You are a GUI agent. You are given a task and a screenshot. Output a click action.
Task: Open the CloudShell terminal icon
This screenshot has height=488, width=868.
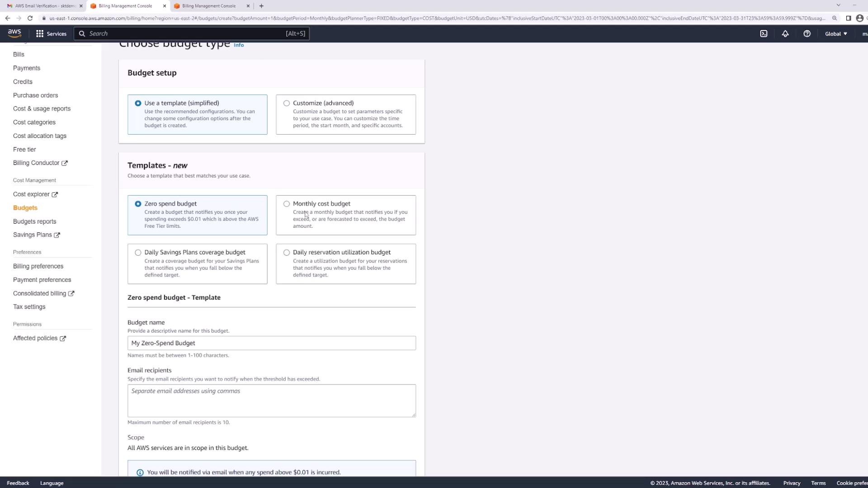click(764, 33)
